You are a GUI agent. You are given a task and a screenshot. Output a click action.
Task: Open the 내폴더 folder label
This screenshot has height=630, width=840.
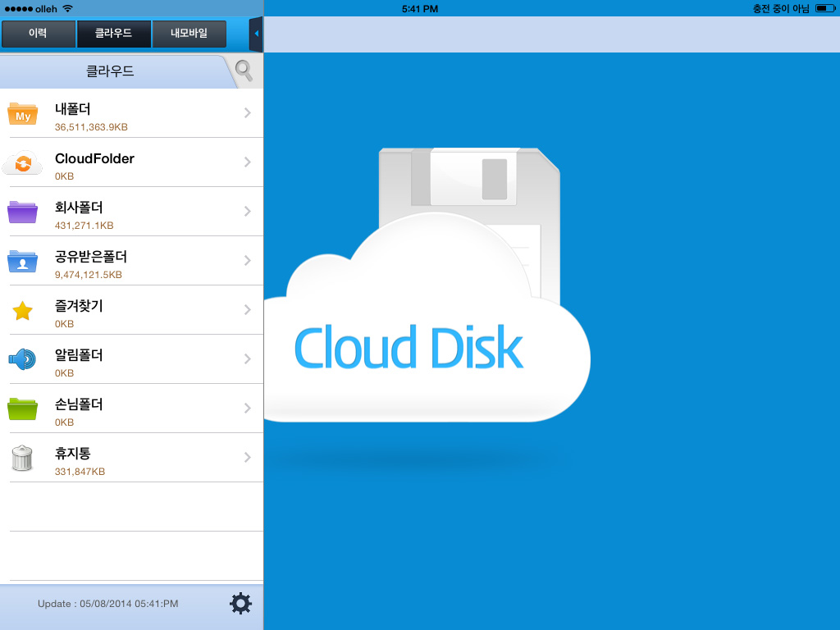pos(72,109)
